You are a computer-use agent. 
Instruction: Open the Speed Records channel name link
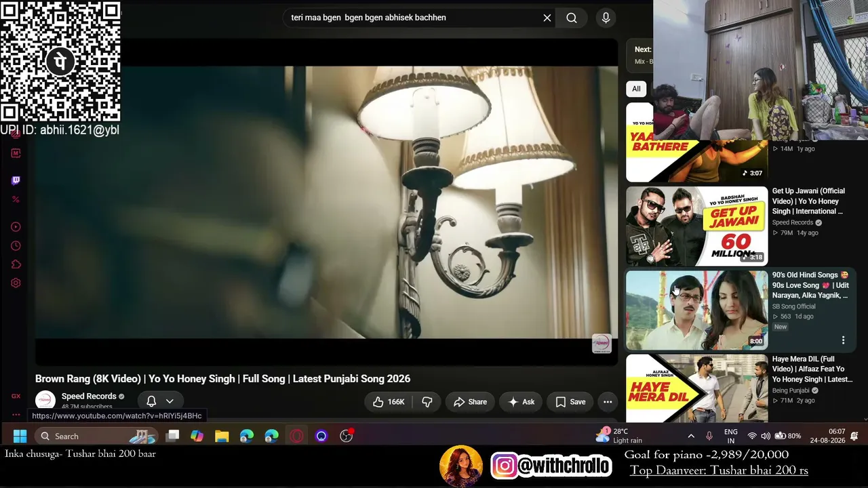pos(89,396)
